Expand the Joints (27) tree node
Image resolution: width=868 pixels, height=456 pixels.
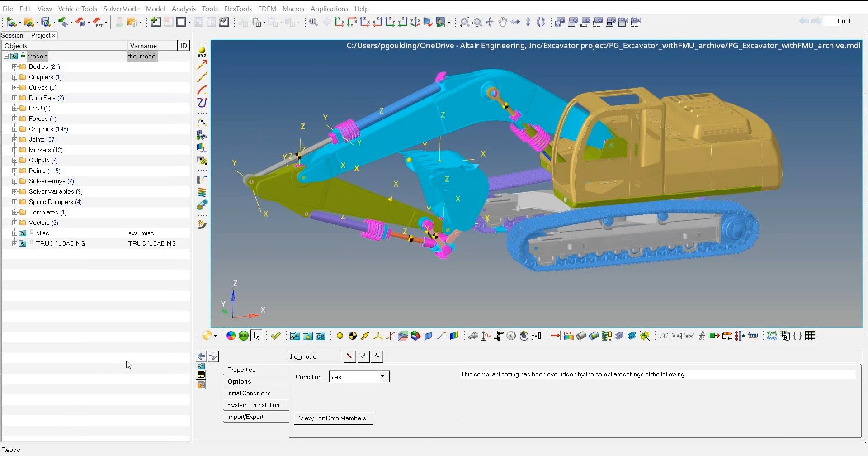[14, 139]
